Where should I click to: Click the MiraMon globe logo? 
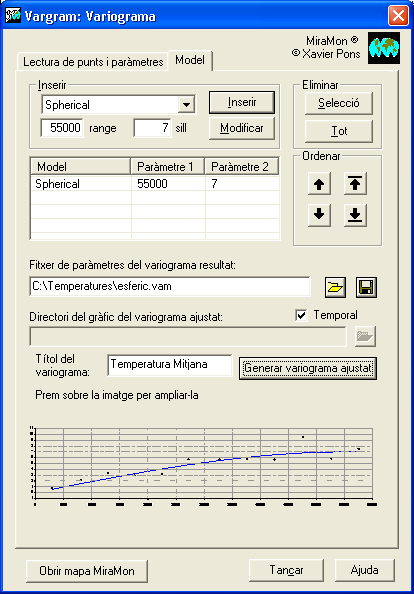click(384, 48)
